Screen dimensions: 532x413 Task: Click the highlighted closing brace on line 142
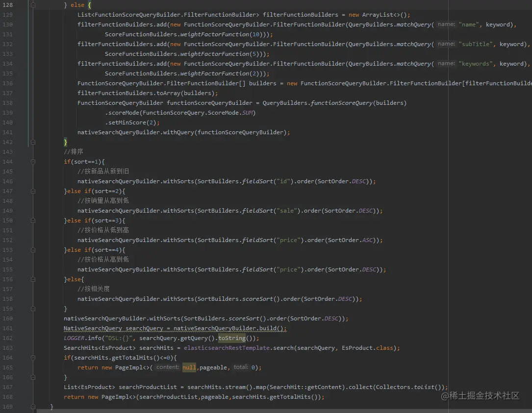(x=66, y=143)
